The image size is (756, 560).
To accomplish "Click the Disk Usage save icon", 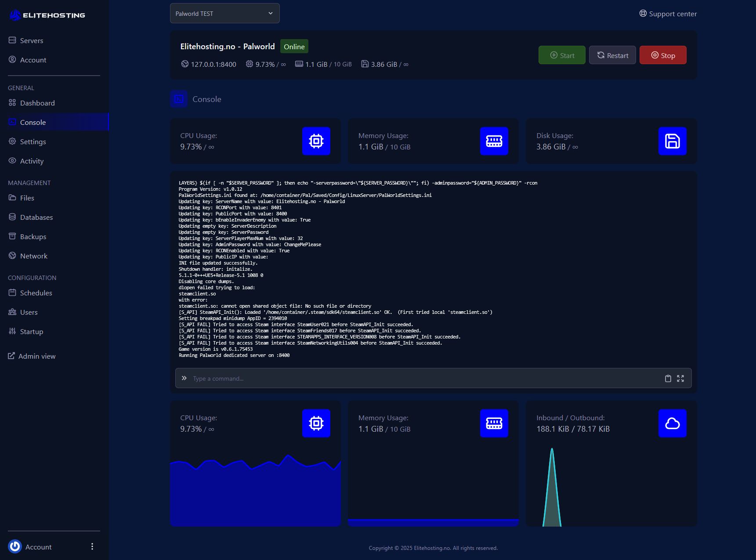I will [x=672, y=141].
